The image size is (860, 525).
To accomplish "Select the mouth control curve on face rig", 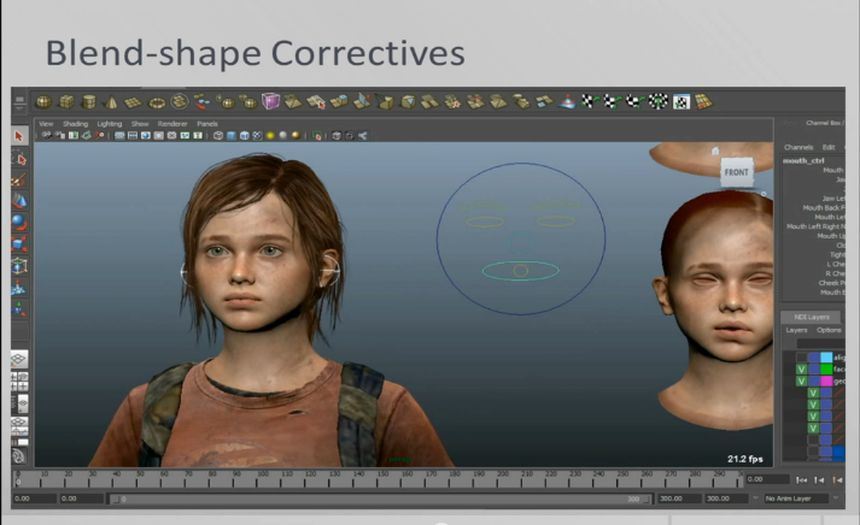I will 520,270.
